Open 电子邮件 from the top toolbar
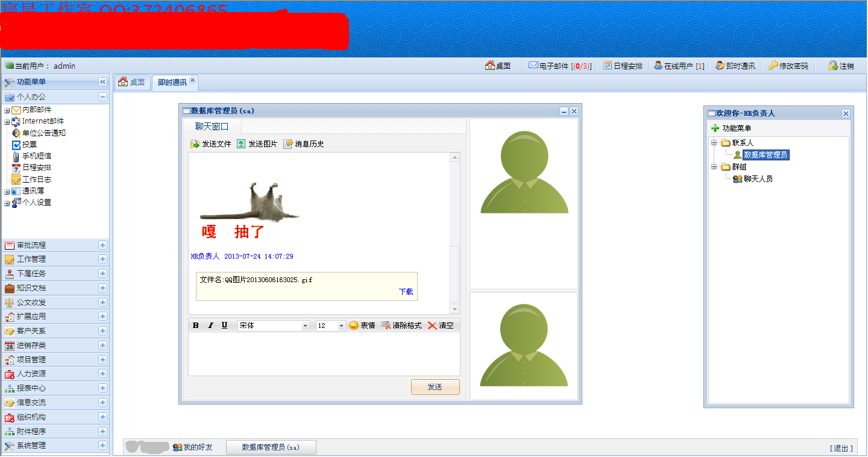This screenshot has height=457, width=868. (555, 66)
